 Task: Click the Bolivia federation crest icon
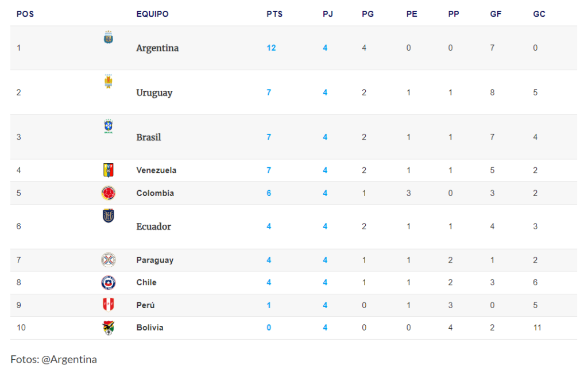(109, 328)
